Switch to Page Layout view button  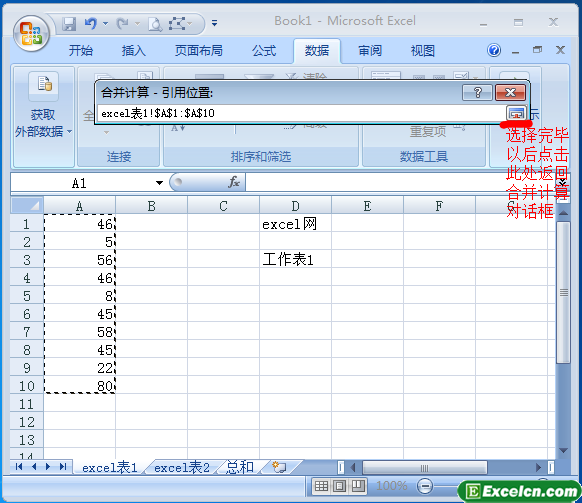[x=340, y=486]
